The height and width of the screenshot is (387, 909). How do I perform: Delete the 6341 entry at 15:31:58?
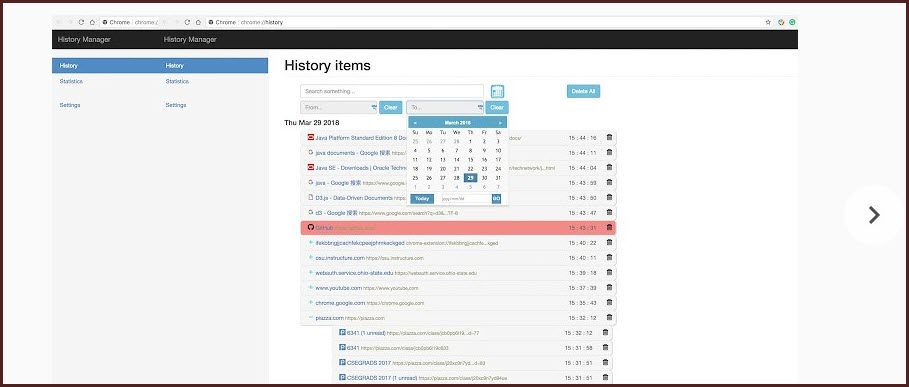click(605, 348)
